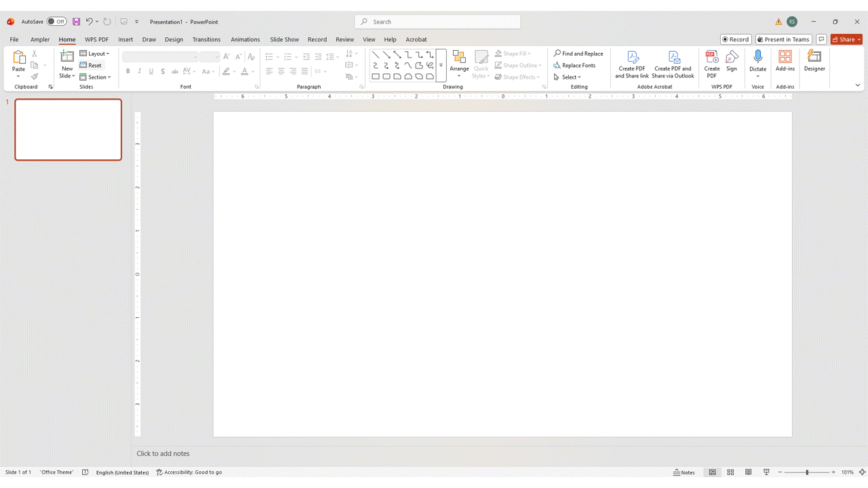Click the Quick Styles icon
Viewport: 868px width, 488px height.
click(x=481, y=57)
